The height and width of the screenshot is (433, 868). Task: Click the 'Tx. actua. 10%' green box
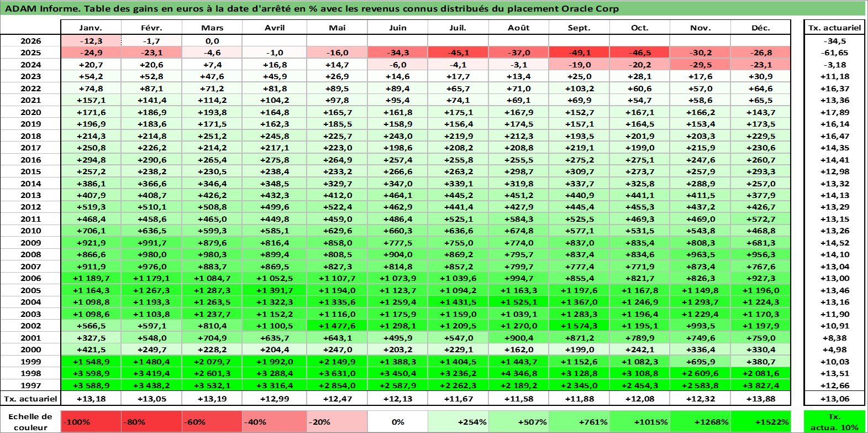(x=834, y=421)
